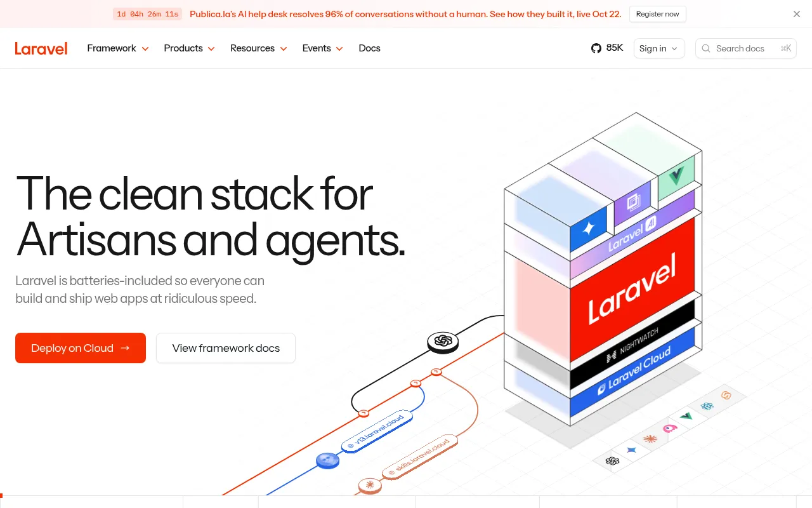This screenshot has height=508, width=812.
Task: Select the orange Claude starburst tile
Action: (x=650, y=439)
